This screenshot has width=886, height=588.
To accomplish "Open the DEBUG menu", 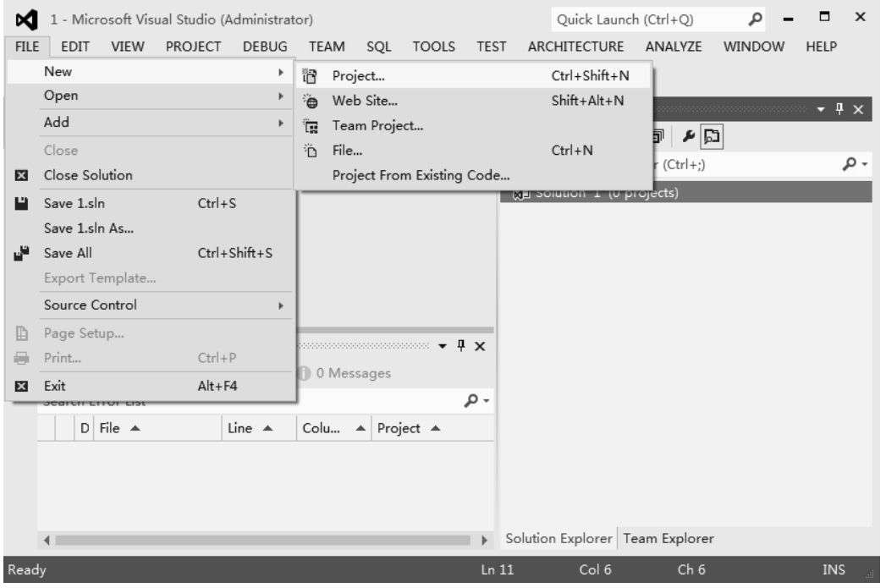I will 265,47.
